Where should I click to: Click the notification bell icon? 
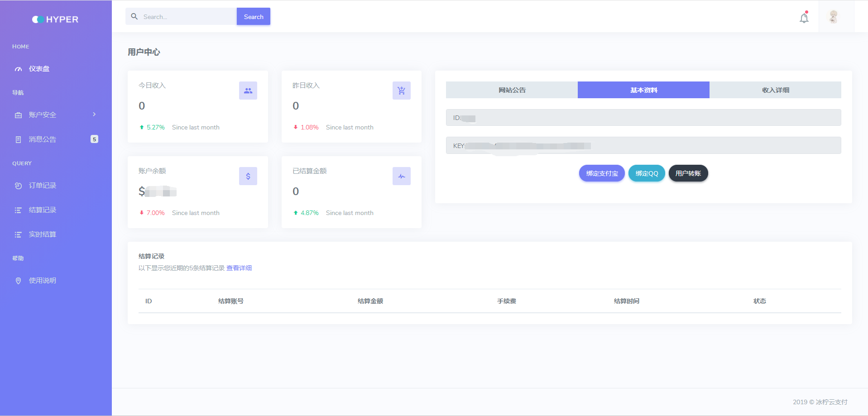point(804,18)
